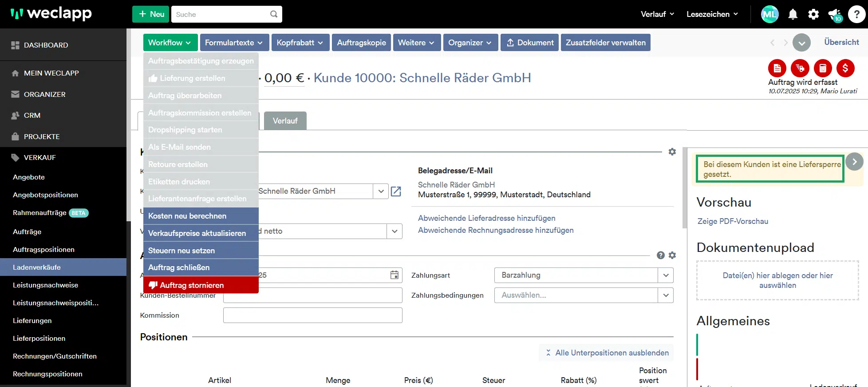This screenshot has width=868, height=387.
Task: Open the Verlauf dropdown in top bar
Action: 657,14
